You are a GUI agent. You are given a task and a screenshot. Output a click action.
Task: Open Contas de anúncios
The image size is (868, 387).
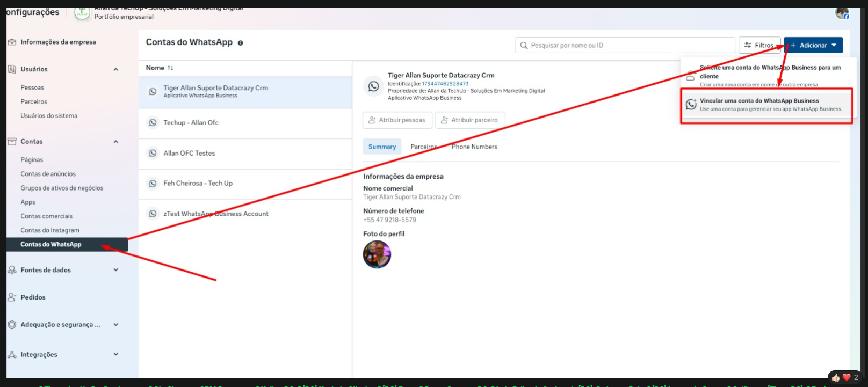tap(48, 174)
